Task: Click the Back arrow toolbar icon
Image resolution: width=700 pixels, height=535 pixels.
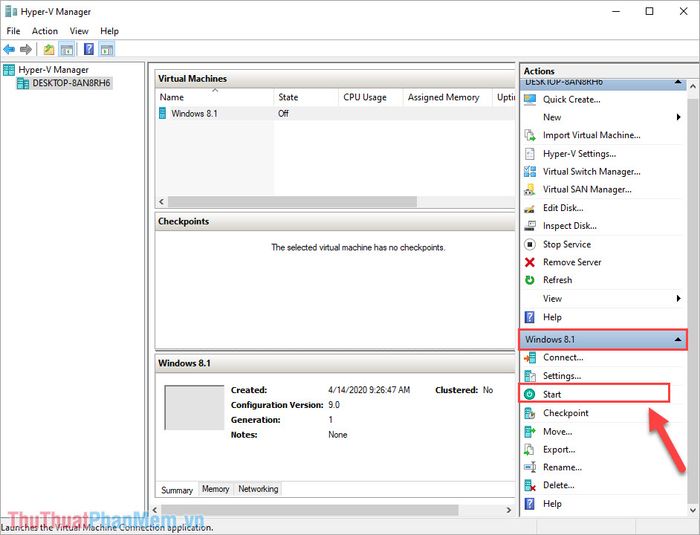Action: pyautogui.click(x=8, y=49)
